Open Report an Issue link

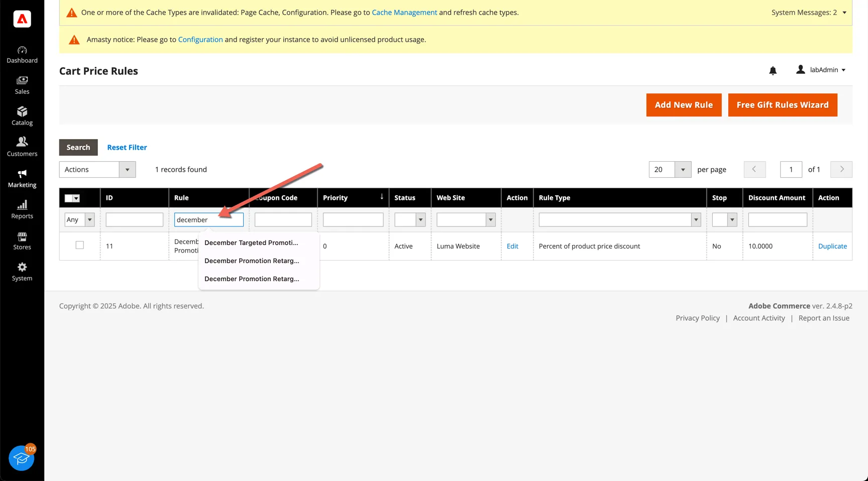click(x=824, y=318)
